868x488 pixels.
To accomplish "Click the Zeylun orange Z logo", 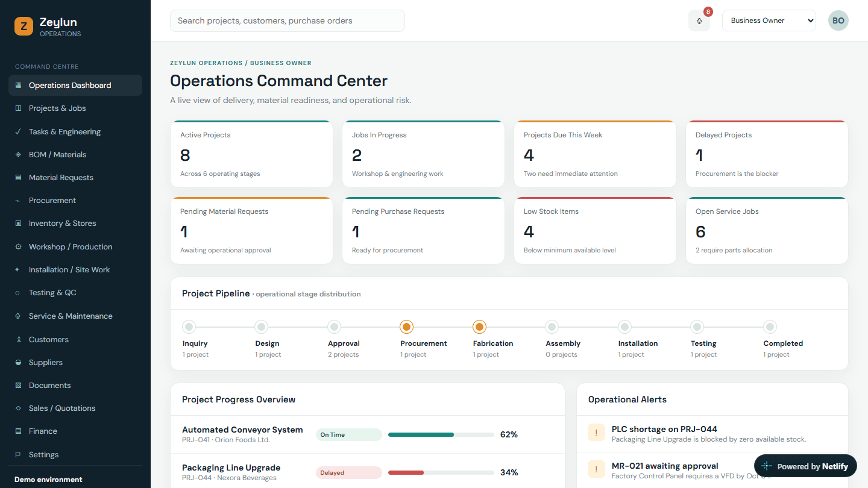I will coord(24,26).
